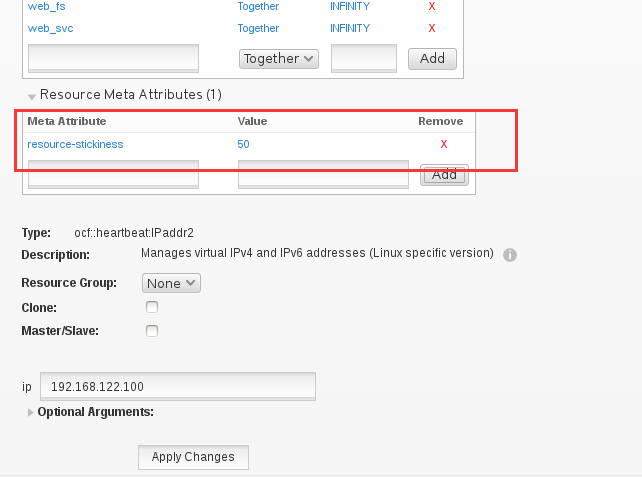Open the Together colocation dropdown
642x477 pixels.
279,59
